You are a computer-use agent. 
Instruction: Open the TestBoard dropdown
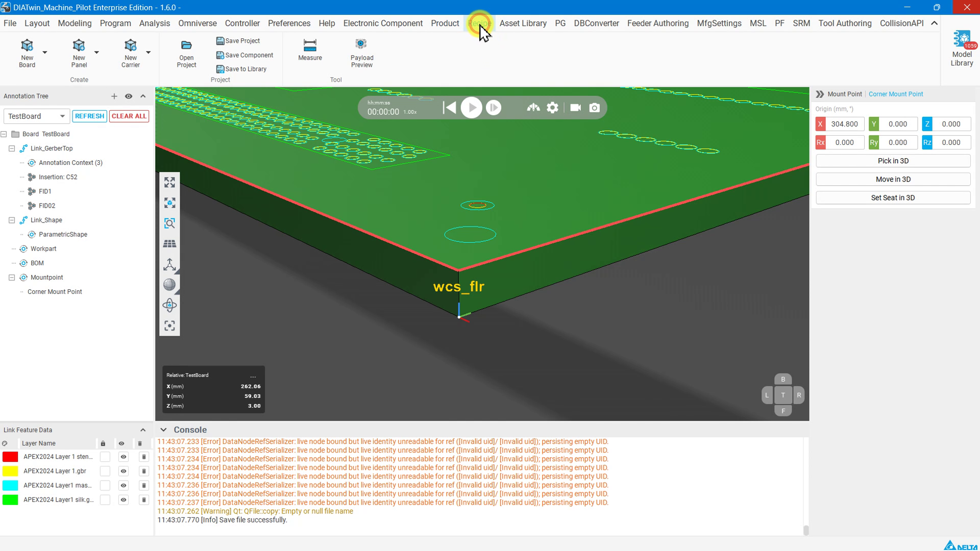(x=37, y=116)
